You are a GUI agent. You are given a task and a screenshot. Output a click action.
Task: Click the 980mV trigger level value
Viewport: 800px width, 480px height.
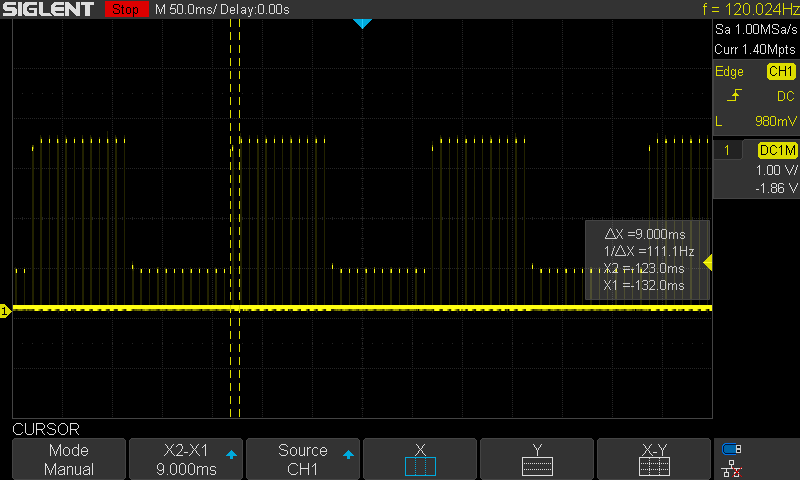pos(776,121)
